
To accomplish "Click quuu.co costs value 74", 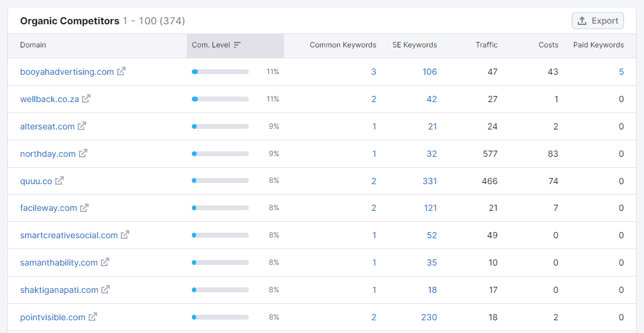I will (x=553, y=181).
